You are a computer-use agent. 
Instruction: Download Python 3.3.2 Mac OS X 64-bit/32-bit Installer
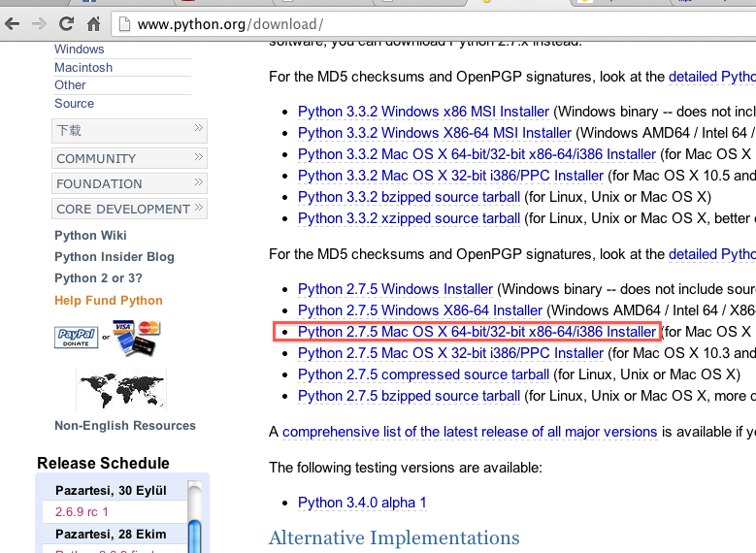pos(477,154)
